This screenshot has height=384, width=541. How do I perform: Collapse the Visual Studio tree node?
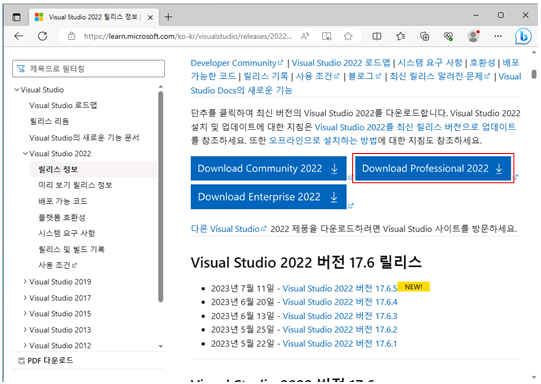point(17,90)
